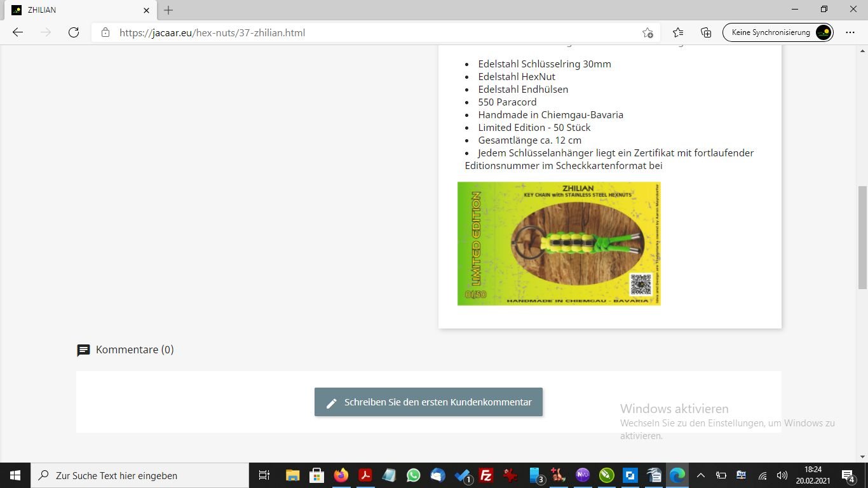Show hidden system tray icons
This screenshot has height=488, width=868.
tap(701, 475)
